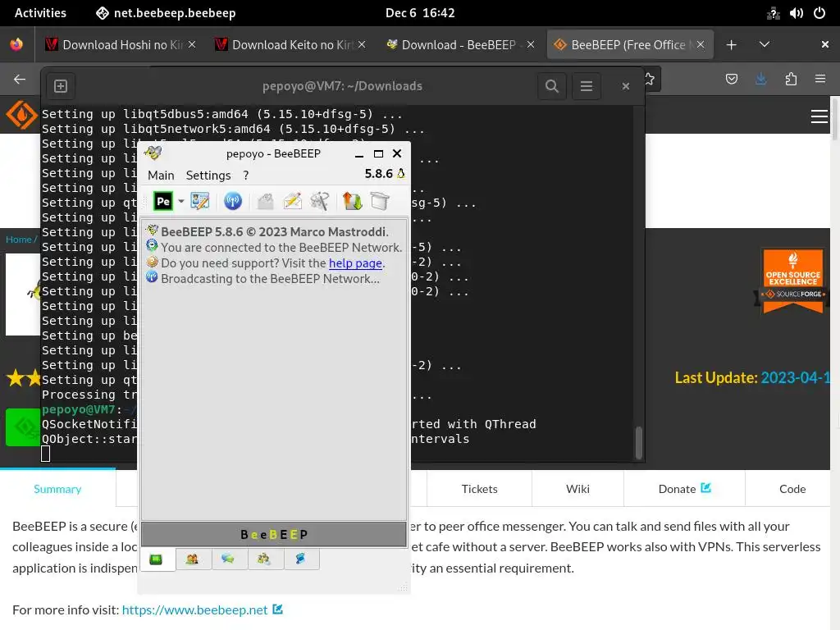Viewport: 840px width, 630px height.
Task: Click the terminal window scrollbar
Action: click(x=638, y=442)
